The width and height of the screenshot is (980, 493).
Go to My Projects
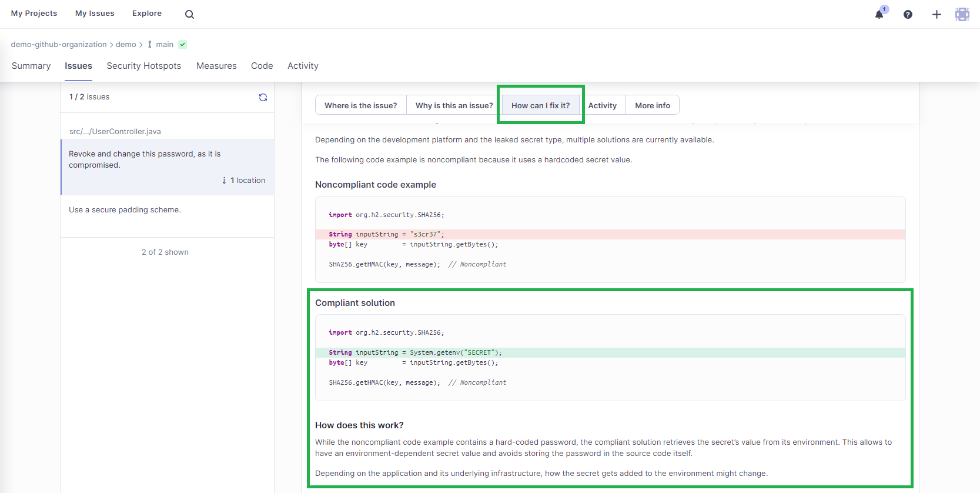tap(34, 14)
